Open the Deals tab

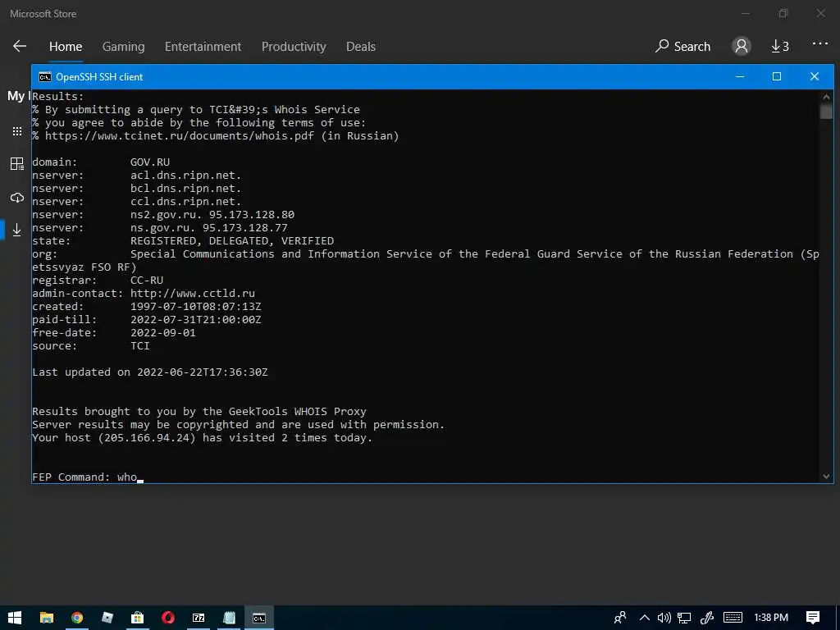click(361, 47)
